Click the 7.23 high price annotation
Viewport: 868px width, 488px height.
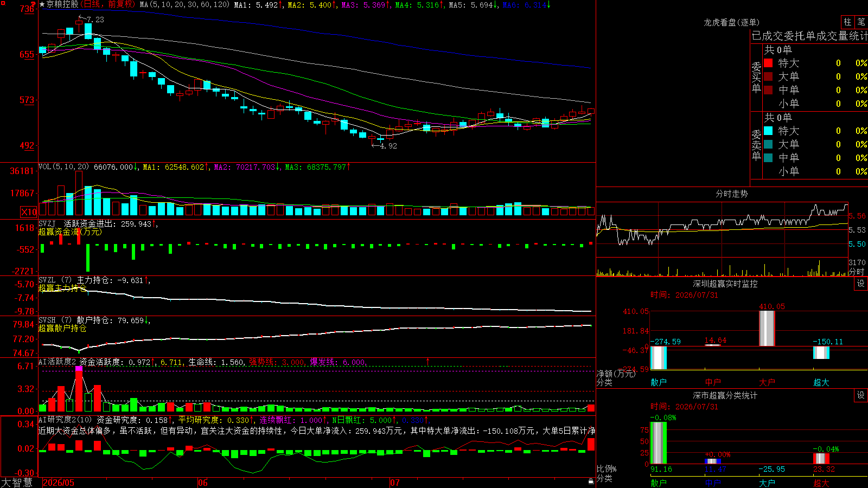pyautogui.click(x=95, y=20)
